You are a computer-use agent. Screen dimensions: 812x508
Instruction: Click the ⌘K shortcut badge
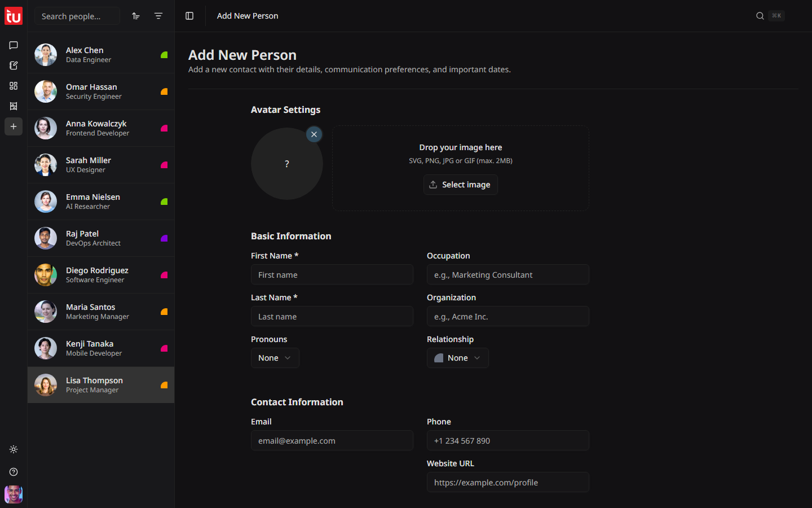click(776, 16)
